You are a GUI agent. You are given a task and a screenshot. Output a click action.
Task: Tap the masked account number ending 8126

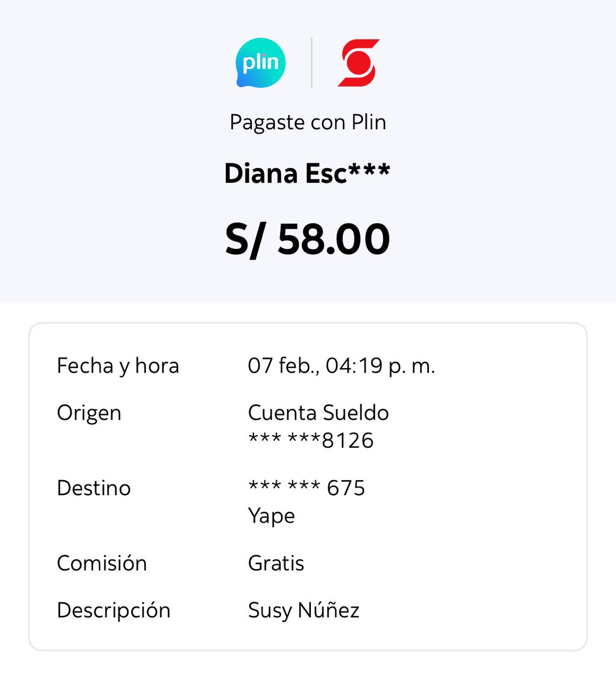tap(311, 441)
